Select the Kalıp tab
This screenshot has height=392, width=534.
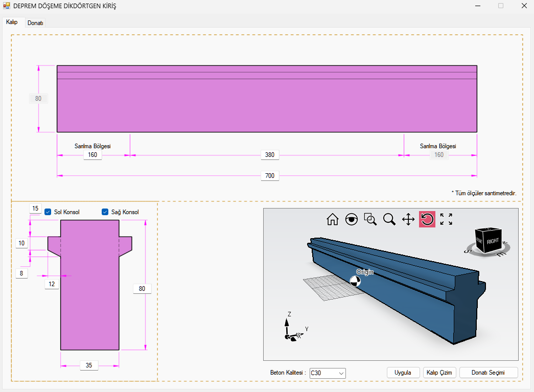[x=12, y=22]
